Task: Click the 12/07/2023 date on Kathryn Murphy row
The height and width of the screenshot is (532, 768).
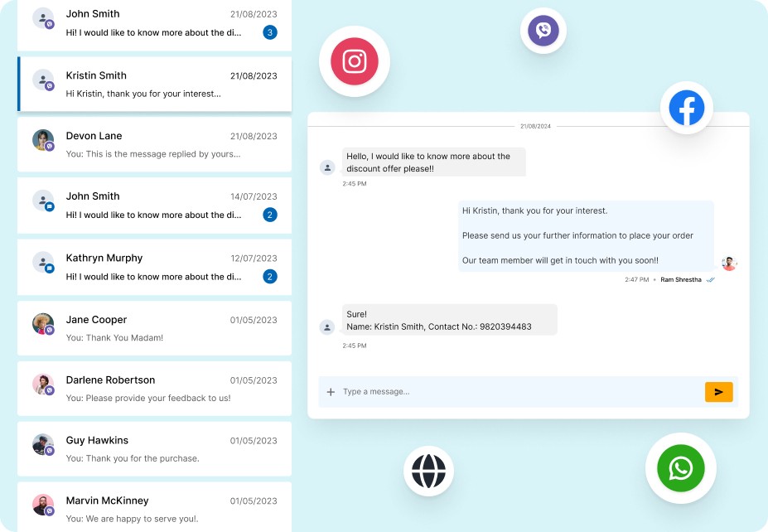Action: coord(254,259)
